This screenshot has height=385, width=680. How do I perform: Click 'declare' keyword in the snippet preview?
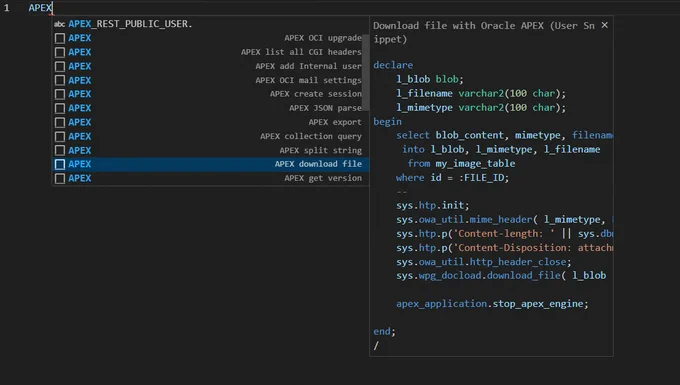click(393, 65)
